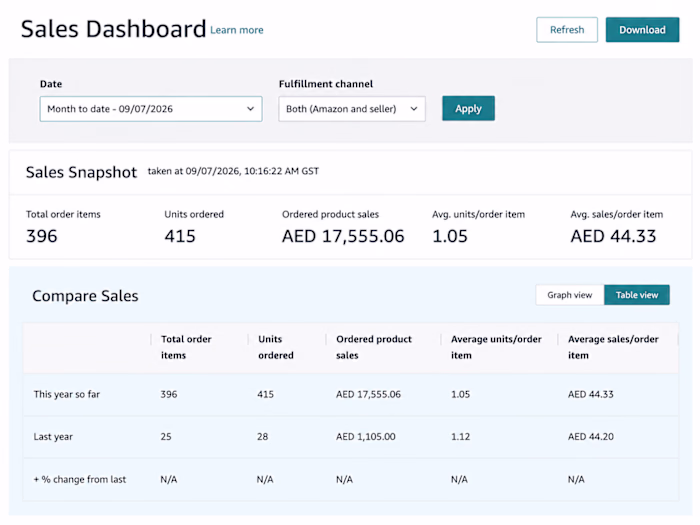Viewport: 700px width, 525px height.
Task: Download the sales dashboard report
Action: click(642, 29)
